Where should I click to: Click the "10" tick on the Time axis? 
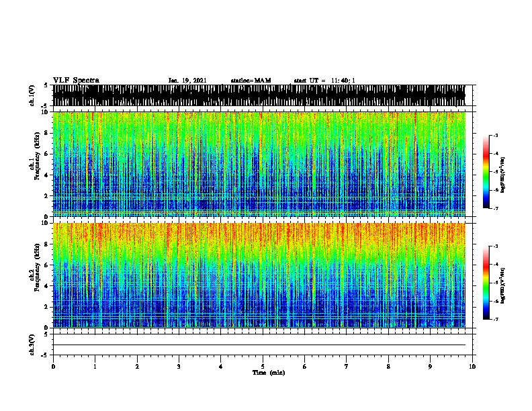[x=472, y=367]
